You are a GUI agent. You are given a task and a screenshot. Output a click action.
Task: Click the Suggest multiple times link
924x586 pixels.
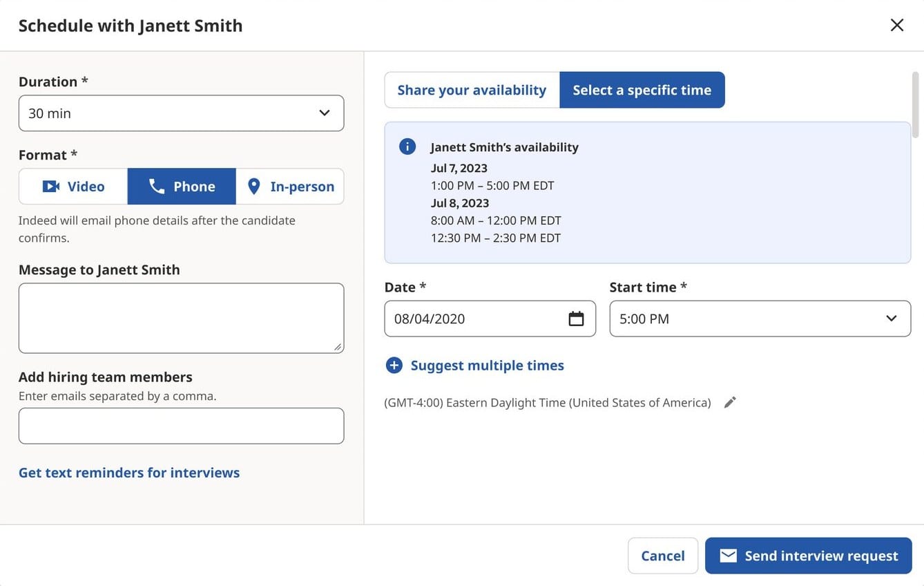(x=475, y=366)
